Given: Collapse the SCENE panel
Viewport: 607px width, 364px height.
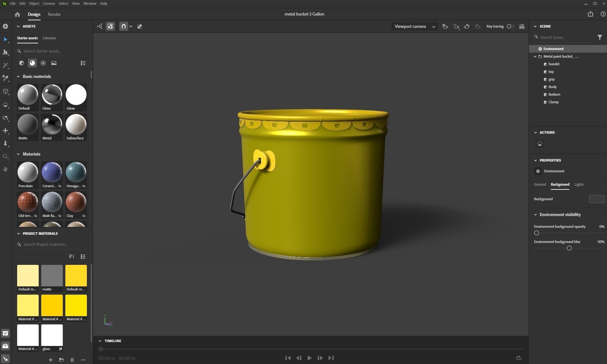Looking at the screenshot, I should click(535, 26).
